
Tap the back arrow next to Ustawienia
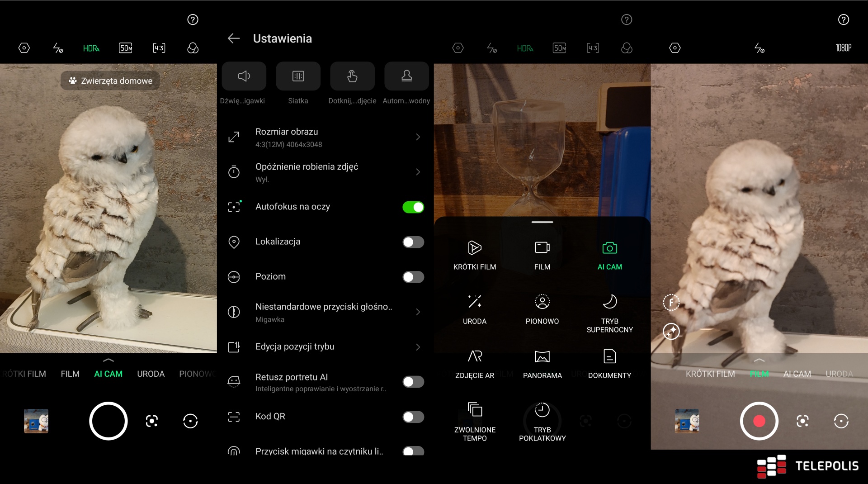233,38
